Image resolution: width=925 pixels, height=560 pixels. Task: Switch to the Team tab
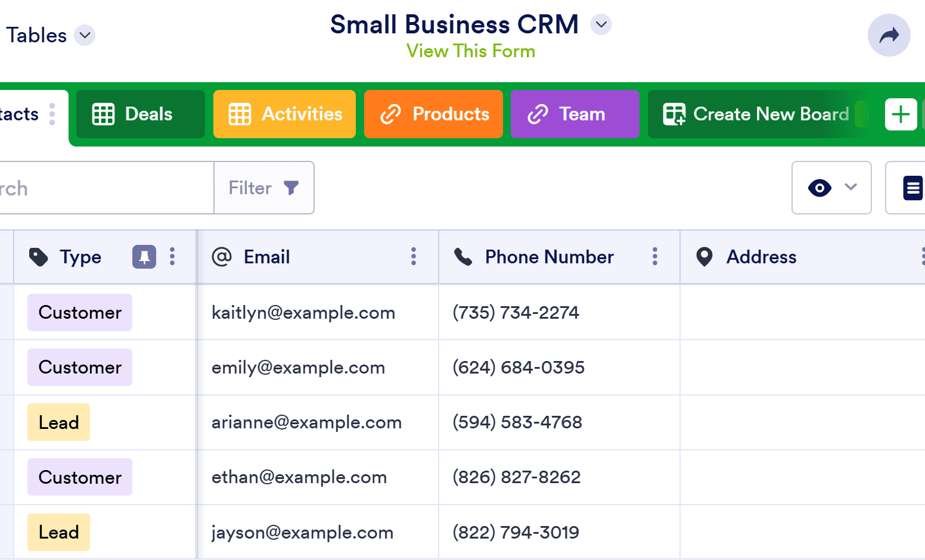[575, 114]
